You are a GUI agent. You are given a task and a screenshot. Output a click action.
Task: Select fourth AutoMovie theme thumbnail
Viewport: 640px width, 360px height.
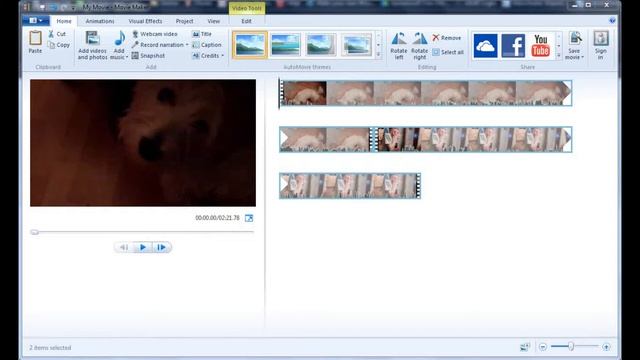[357, 45]
